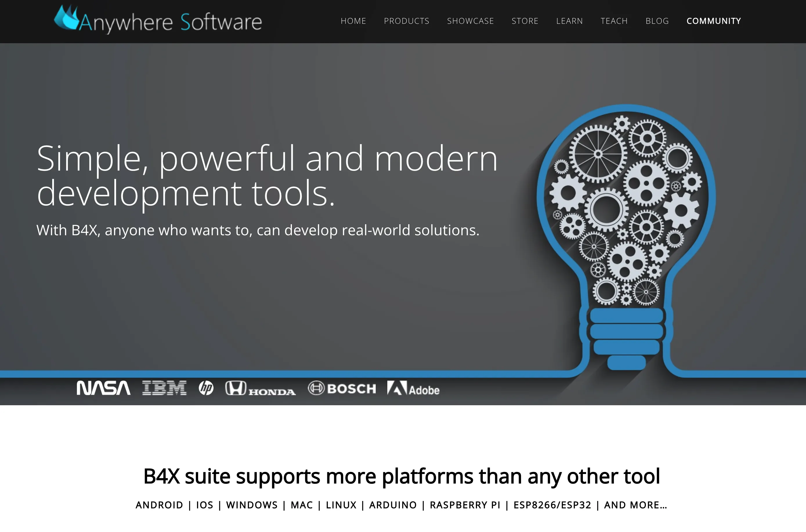Image resolution: width=806 pixels, height=532 pixels.
Task: Click the Adobe logo
Action: (413, 388)
